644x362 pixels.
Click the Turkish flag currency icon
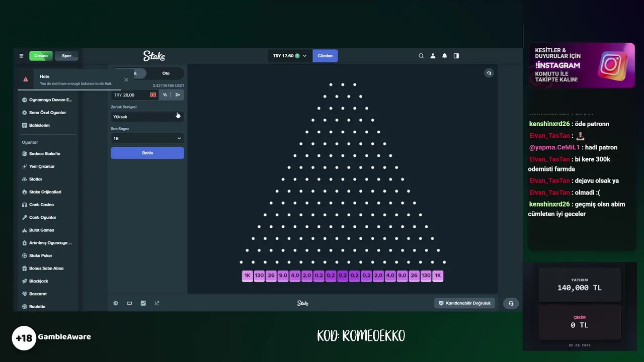[x=153, y=95]
